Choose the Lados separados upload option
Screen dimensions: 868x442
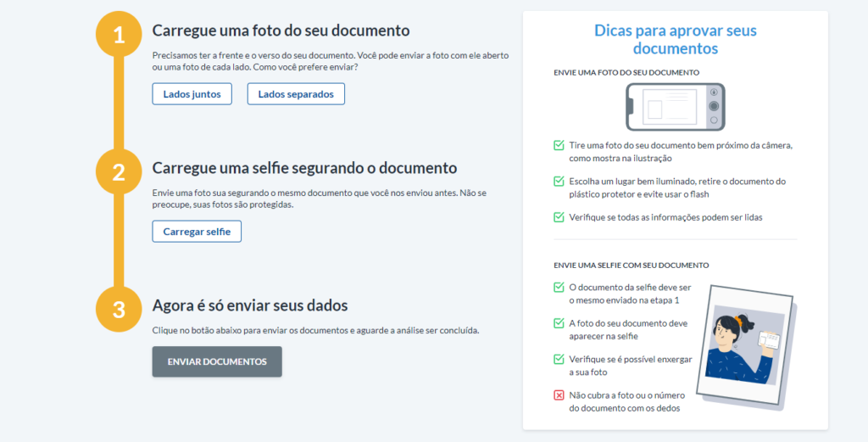tap(296, 94)
